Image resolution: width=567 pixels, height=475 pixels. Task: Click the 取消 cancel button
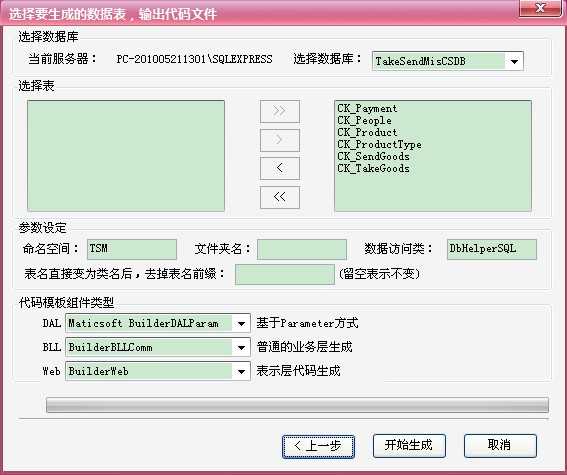point(500,446)
